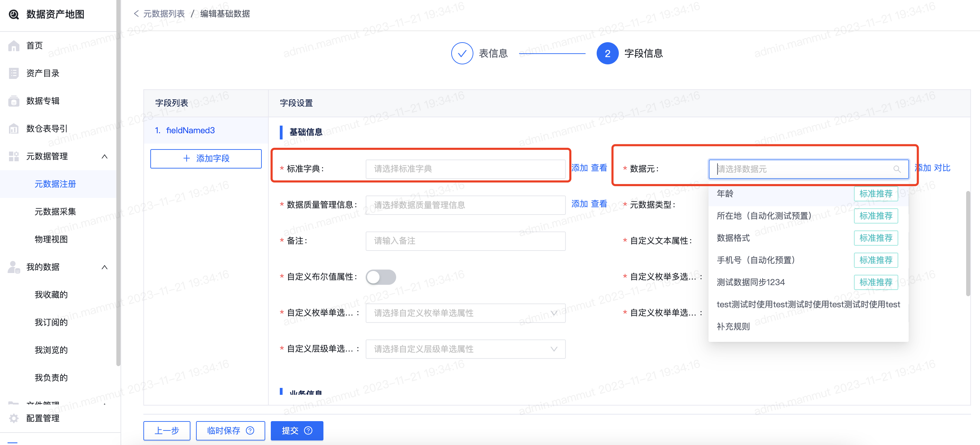Open 我订阅的 in sidebar
Image resolution: width=980 pixels, height=445 pixels.
[51, 323]
